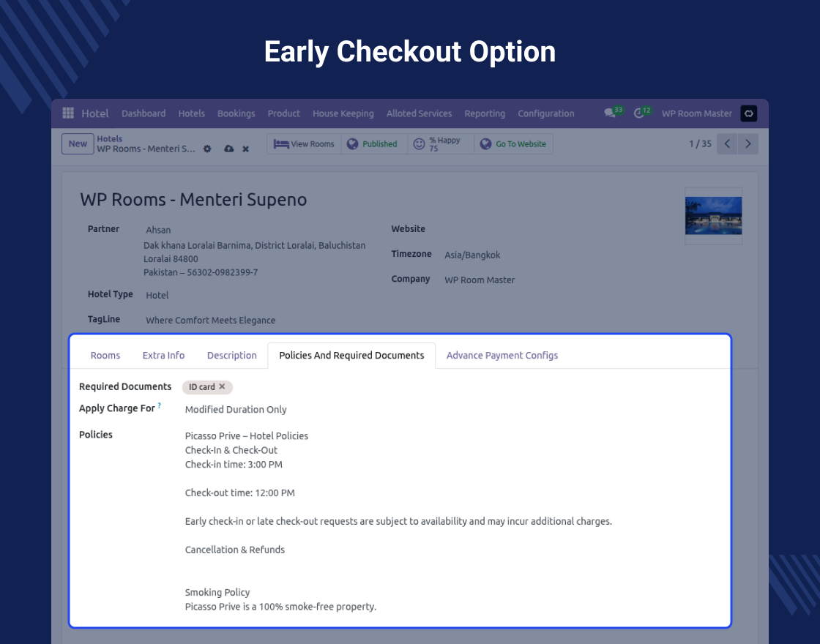Open the activities clock icon
This screenshot has height=644, width=820.
point(638,113)
